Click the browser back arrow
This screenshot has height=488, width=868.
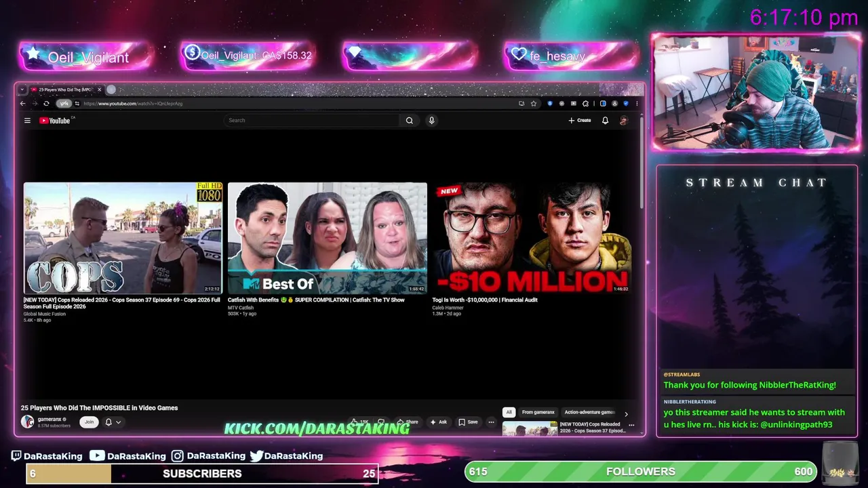pyautogui.click(x=22, y=104)
